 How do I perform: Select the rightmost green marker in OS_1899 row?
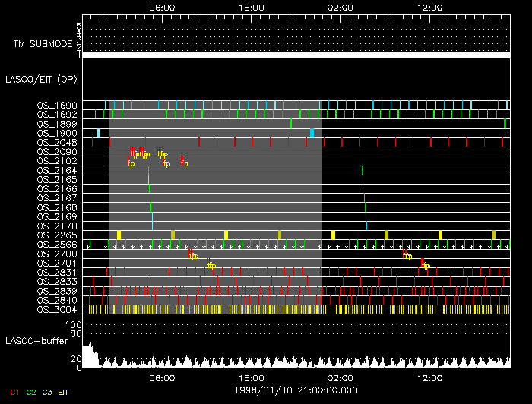click(505, 123)
